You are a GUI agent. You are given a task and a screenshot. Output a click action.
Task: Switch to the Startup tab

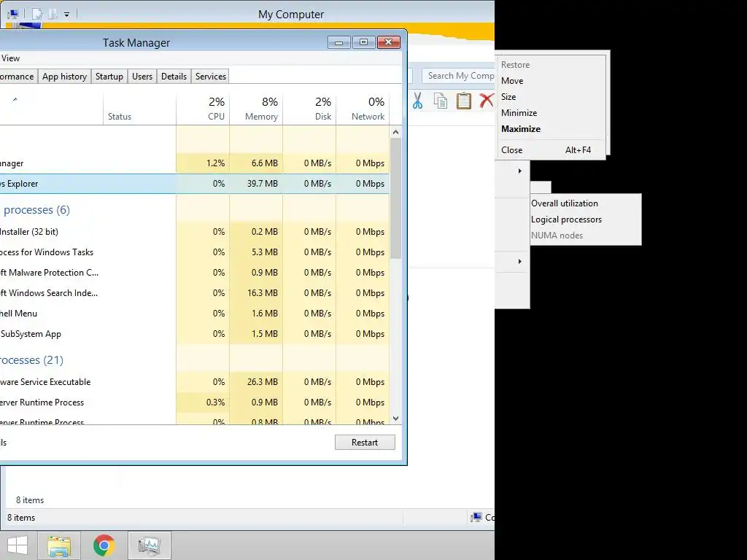click(109, 76)
